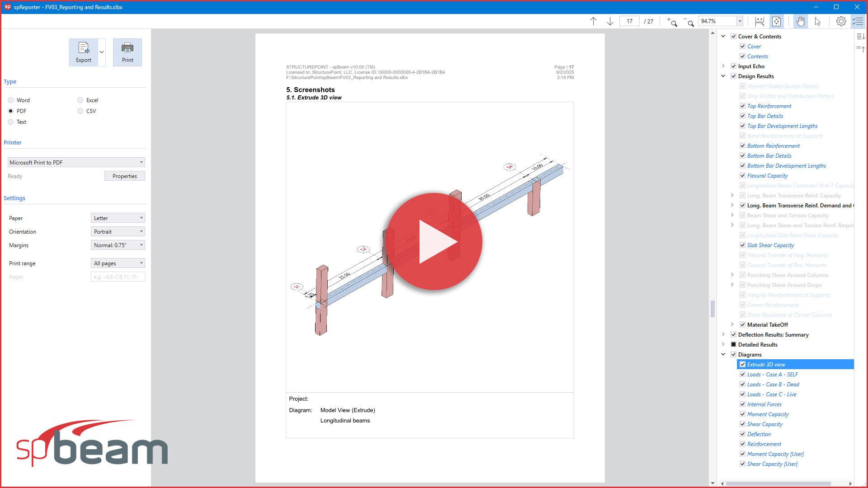868x488 pixels.
Task: Click scroll down arrow of preview scrollbar
Action: [712, 483]
